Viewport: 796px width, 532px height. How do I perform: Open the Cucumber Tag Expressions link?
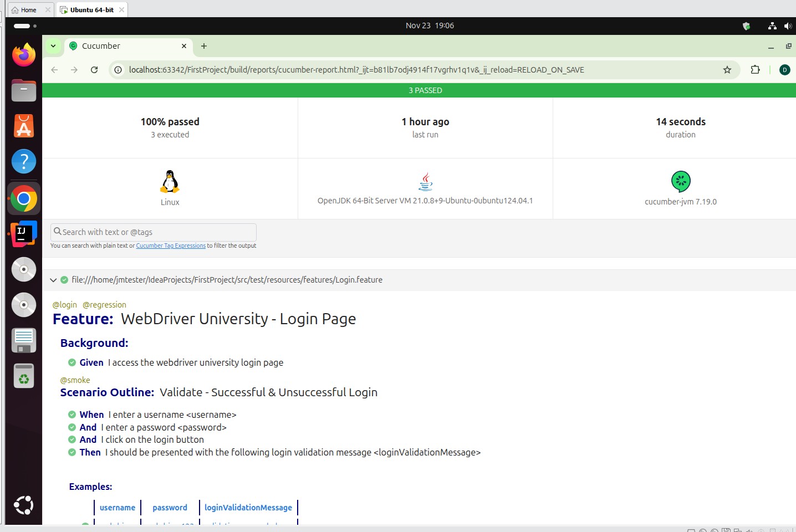pos(171,246)
